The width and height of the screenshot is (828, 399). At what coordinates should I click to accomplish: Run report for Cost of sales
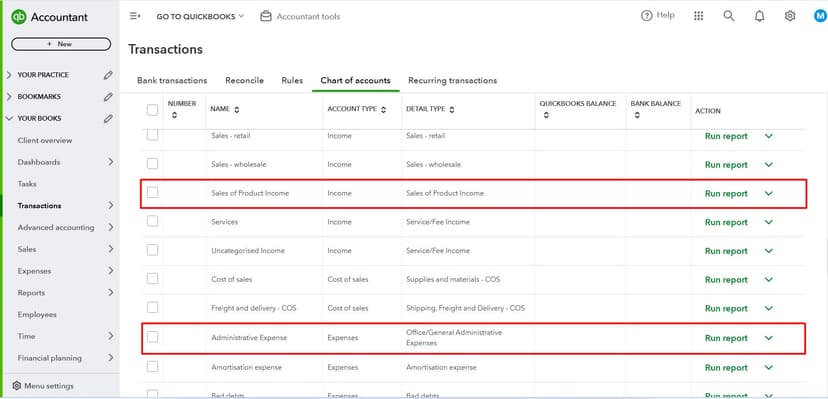point(726,280)
